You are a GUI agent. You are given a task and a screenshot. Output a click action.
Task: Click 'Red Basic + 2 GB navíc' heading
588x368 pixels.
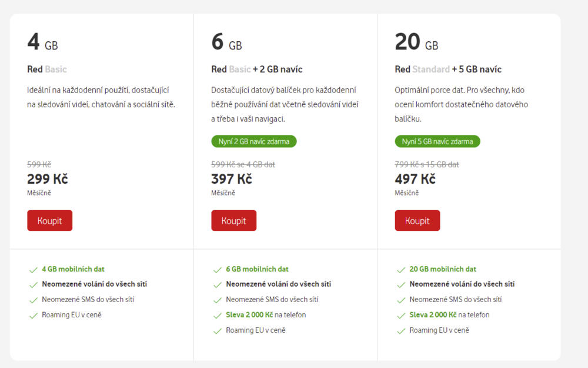256,69
